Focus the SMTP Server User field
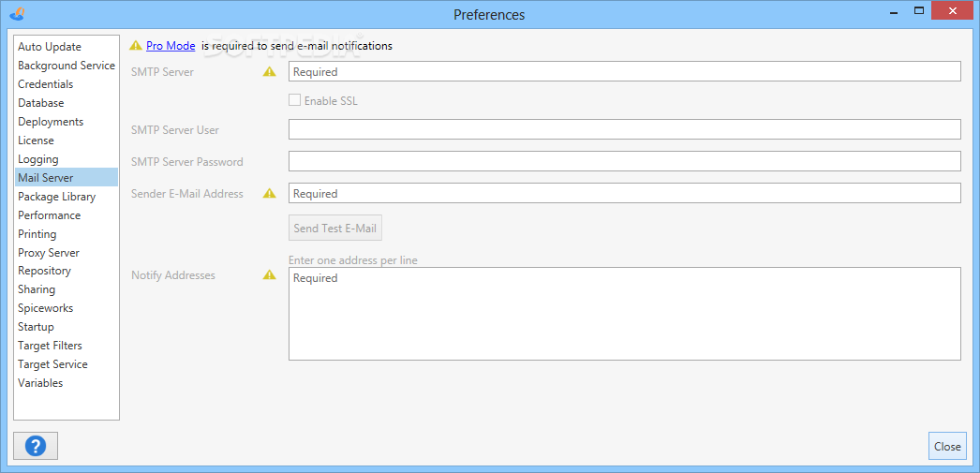Viewport: 980px width, 473px height. click(624, 129)
